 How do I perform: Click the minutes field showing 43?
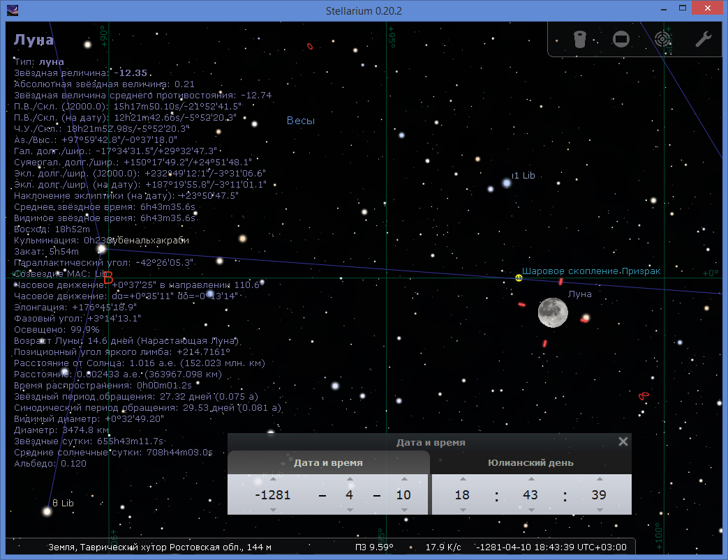pos(530,495)
